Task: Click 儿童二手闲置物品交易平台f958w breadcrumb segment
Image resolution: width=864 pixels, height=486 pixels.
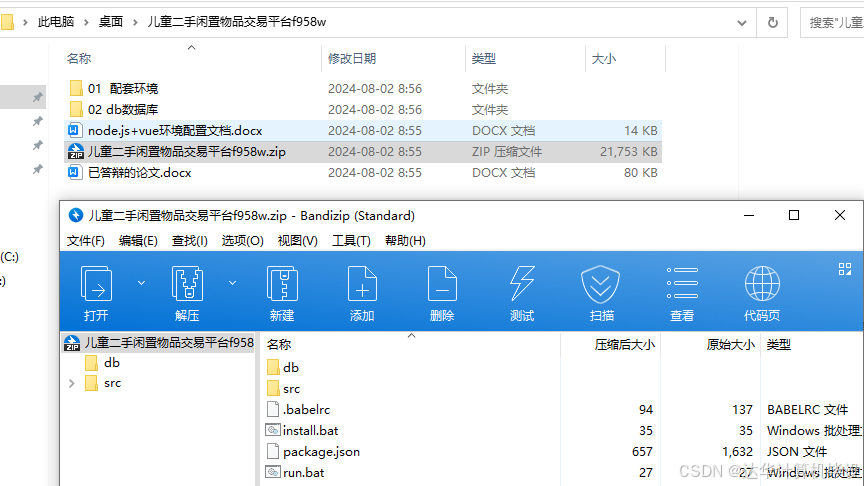Action: coord(237,22)
